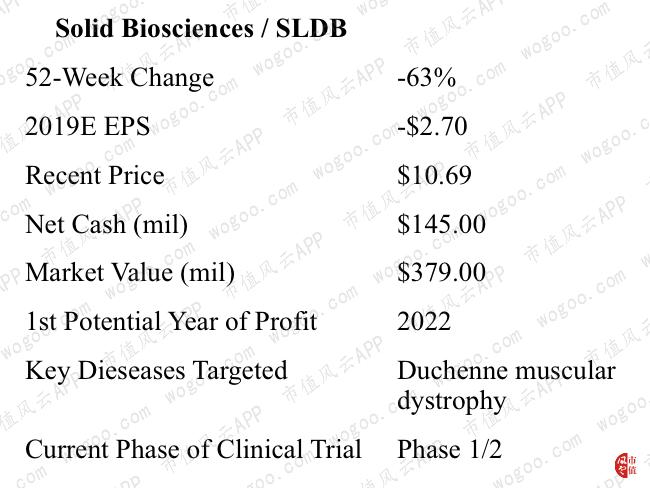Click the word Duchenne in disease name
Viewport: 650px width, 488px height.
[452, 370]
